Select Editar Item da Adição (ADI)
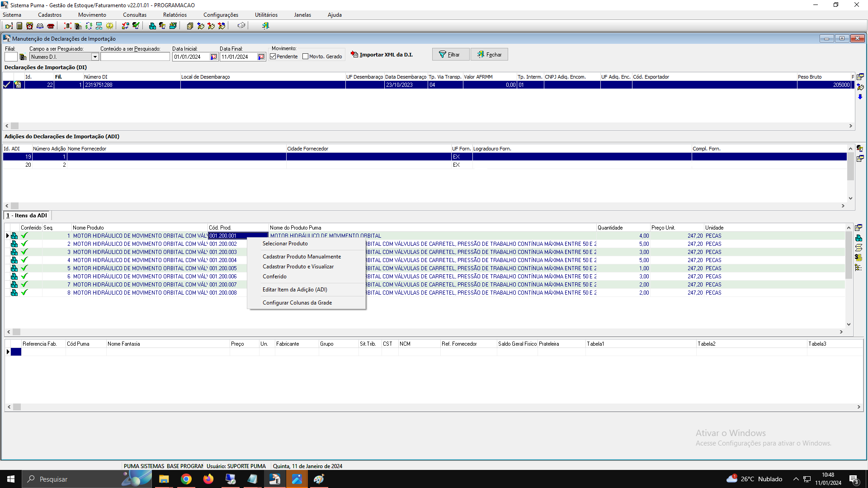868x488 pixels. pos(295,290)
